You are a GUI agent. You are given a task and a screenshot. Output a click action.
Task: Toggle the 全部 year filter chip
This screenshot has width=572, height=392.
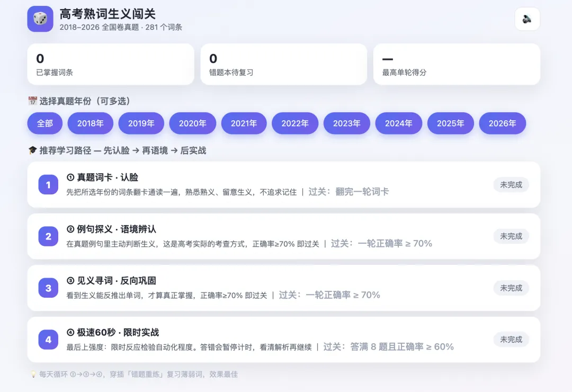pos(45,123)
